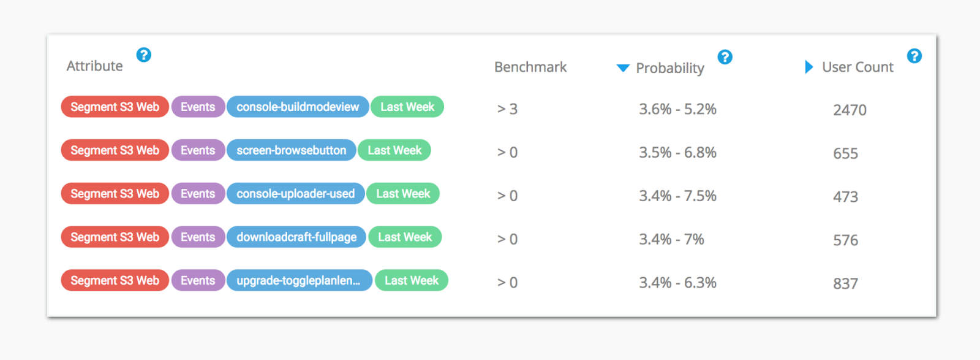980x360 pixels.
Task: Click Last Week tag for console-uploader-used
Action: [x=403, y=194]
